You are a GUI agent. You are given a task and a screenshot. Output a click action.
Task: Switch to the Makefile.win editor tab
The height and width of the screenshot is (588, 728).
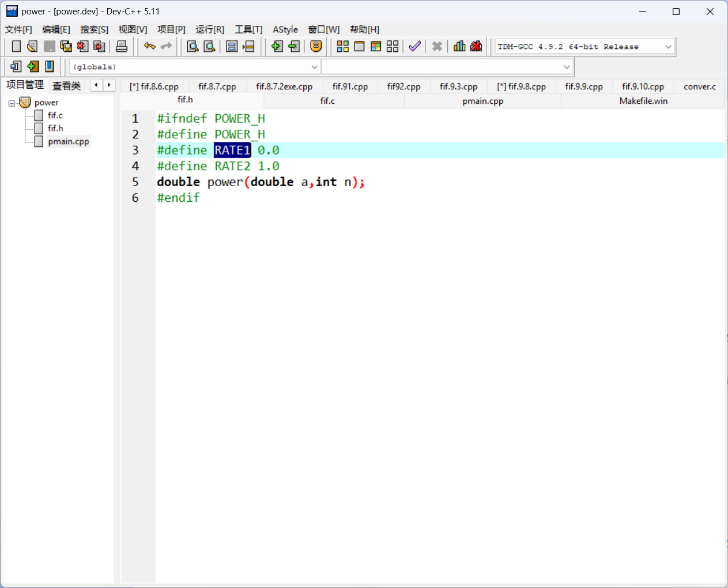(643, 101)
